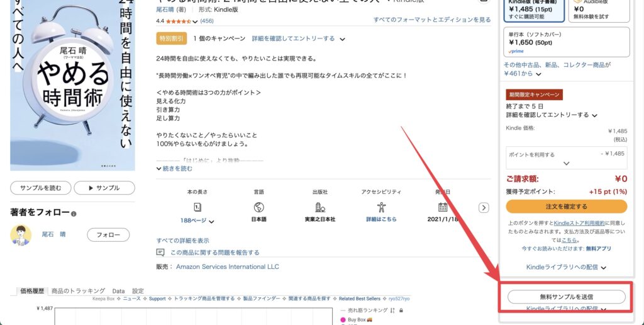
Task: Open the こちら payment and returns link
Action: (x=569, y=240)
